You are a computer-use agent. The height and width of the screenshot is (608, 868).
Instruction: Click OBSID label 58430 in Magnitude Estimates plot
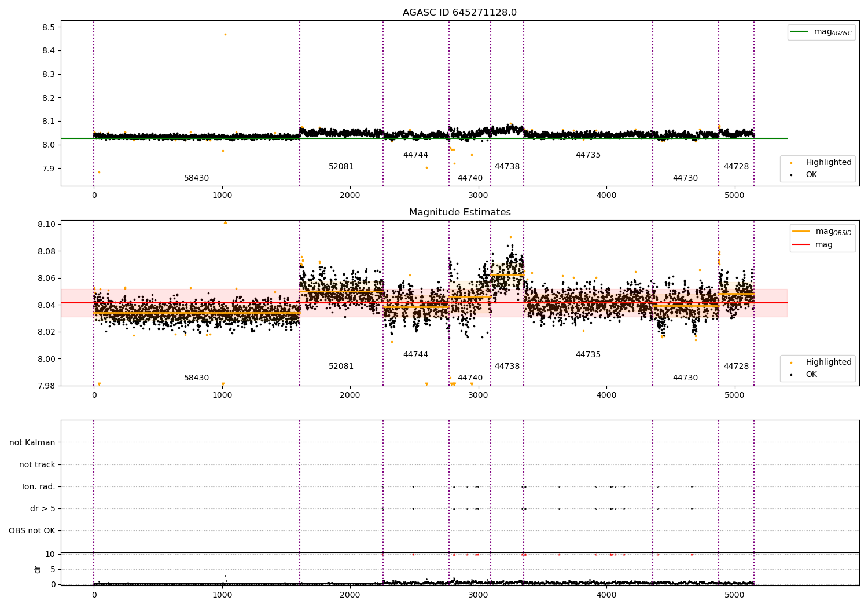tap(197, 378)
